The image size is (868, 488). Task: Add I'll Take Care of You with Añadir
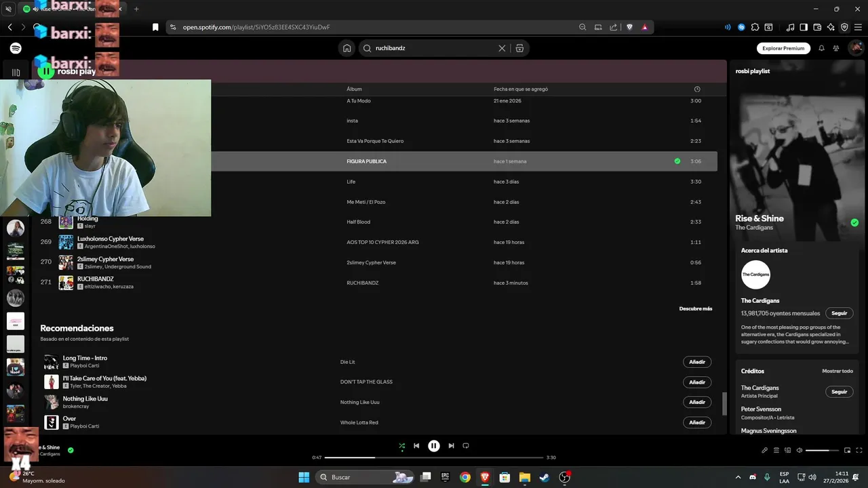697,382
